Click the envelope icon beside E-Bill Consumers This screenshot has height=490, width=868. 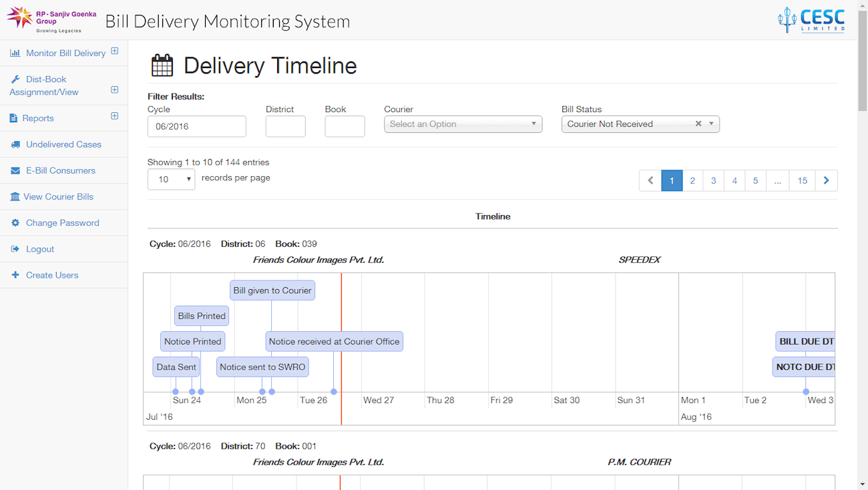(15, 171)
